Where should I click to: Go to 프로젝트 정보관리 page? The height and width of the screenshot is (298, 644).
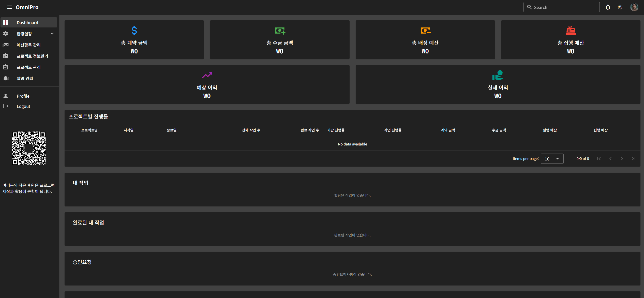[32, 56]
